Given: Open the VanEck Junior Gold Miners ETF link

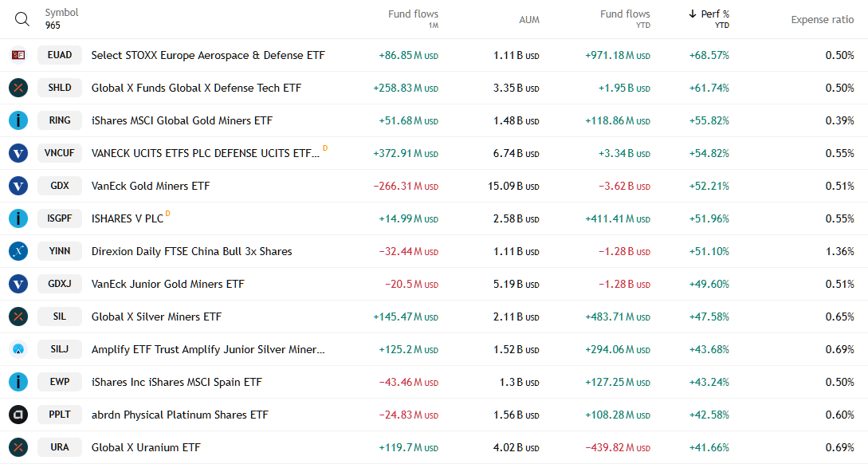Looking at the screenshot, I should point(167,284).
